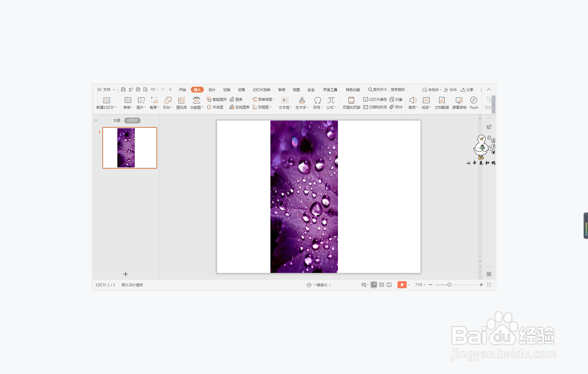The height and width of the screenshot is (374, 588).
Task: Insert 艺术字 word art
Action: click(302, 100)
